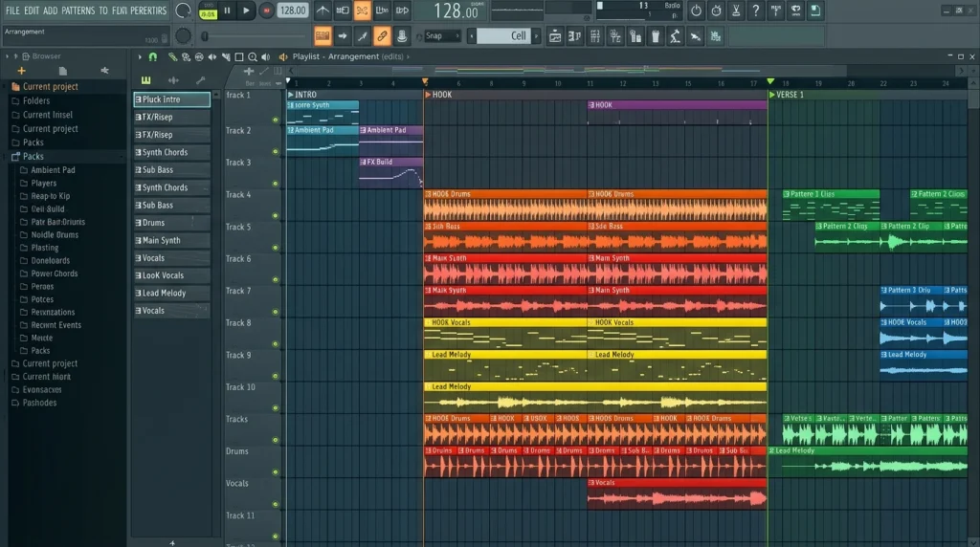This screenshot has width=980, height=547.
Task: Select the square selection tool in the playlist
Action: (x=238, y=56)
